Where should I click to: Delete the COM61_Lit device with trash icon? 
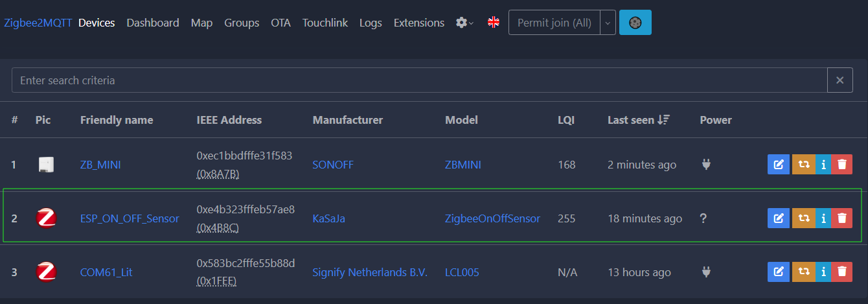pyautogui.click(x=841, y=272)
